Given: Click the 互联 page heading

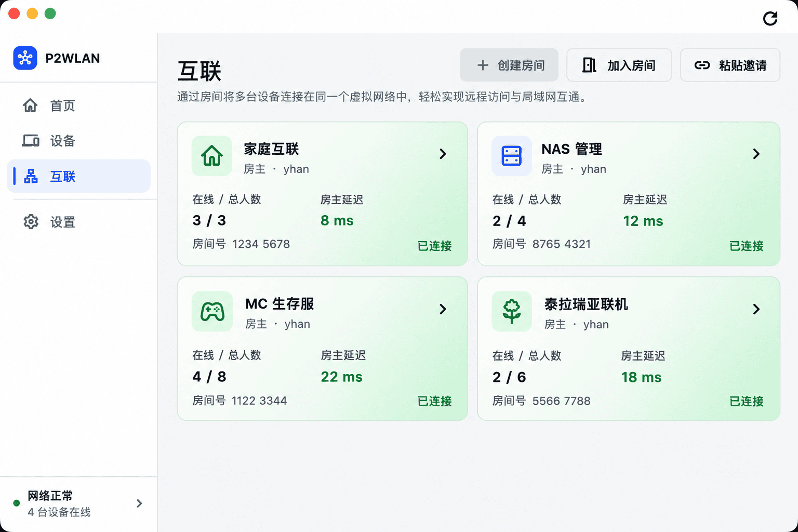Looking at the screenshot, I should pos(199,71).
